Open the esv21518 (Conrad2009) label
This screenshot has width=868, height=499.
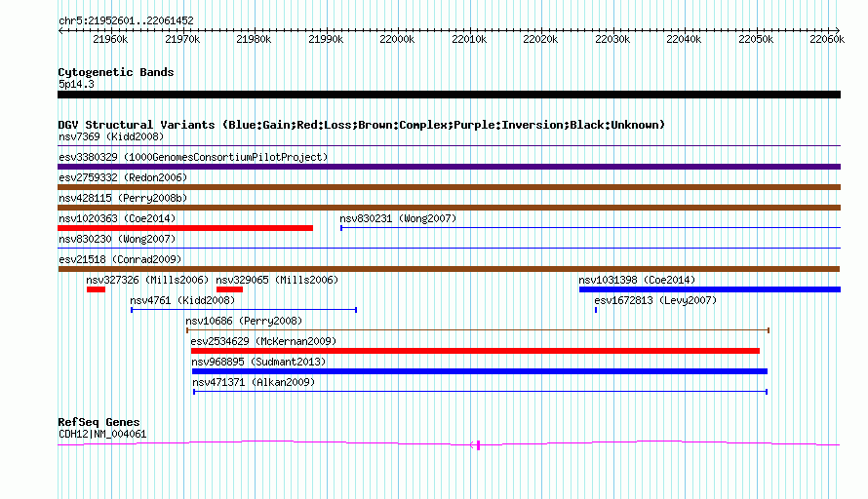[120, 259]
